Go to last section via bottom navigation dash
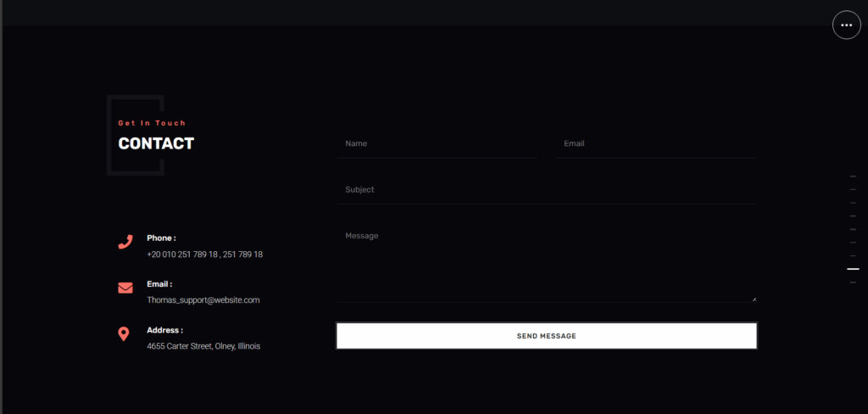 coord(853,282)
